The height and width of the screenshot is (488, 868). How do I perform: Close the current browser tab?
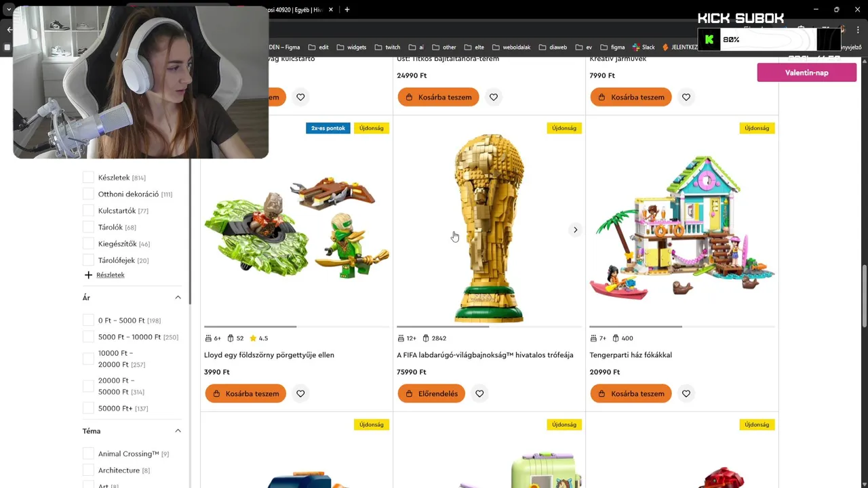point(331,9)
